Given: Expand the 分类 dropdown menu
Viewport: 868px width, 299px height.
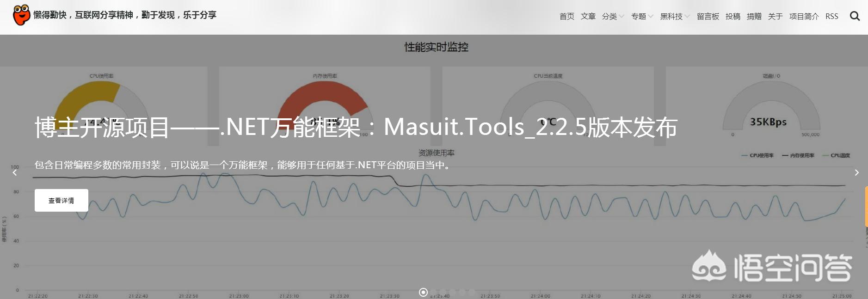Looking at the screenshot, I should (613, 16).
